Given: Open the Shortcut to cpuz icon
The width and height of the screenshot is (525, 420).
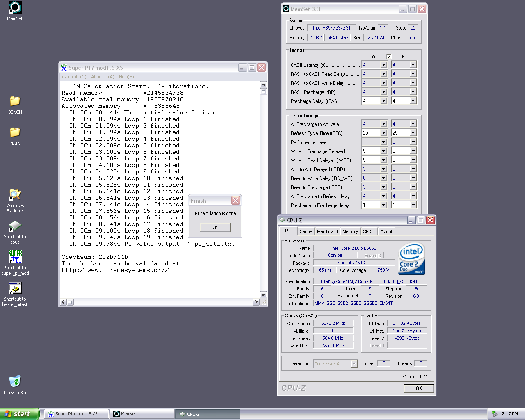Looking at the screenshot, I should [x=15, y=232].
